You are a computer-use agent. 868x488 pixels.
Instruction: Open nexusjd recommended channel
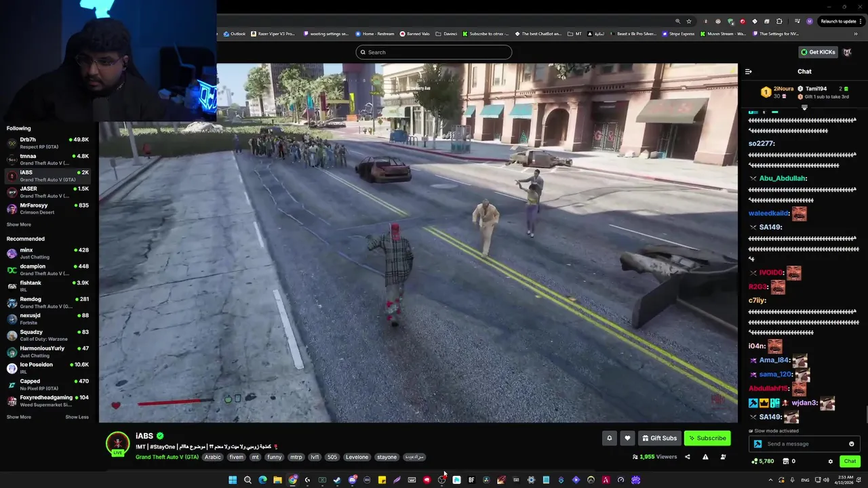47,319
